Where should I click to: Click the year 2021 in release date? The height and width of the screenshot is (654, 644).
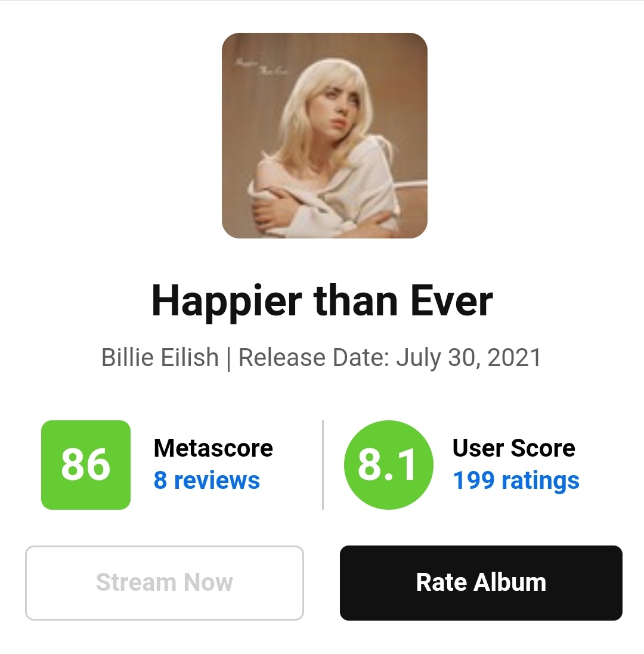[514, 358]
